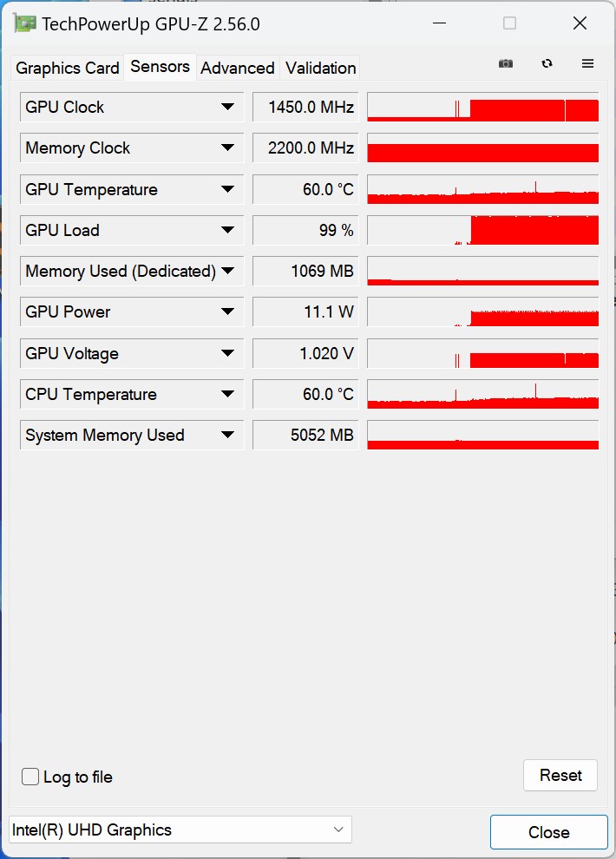Enable the Log to file checkbox
The width and height of the screenshot is (616, 859).
30,777
